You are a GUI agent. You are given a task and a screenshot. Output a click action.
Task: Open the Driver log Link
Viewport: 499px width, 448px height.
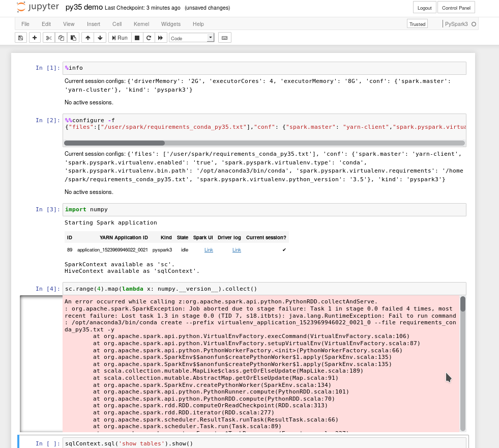[237, 249]
